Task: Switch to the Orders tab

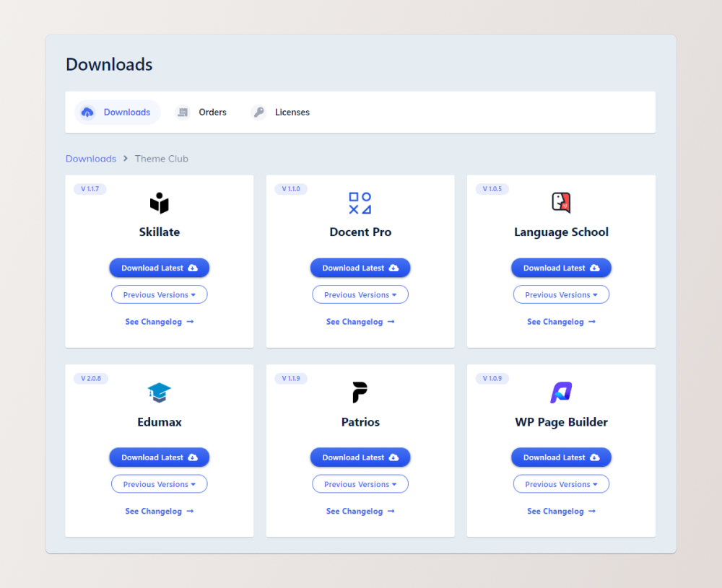Action: click(201, 113)
